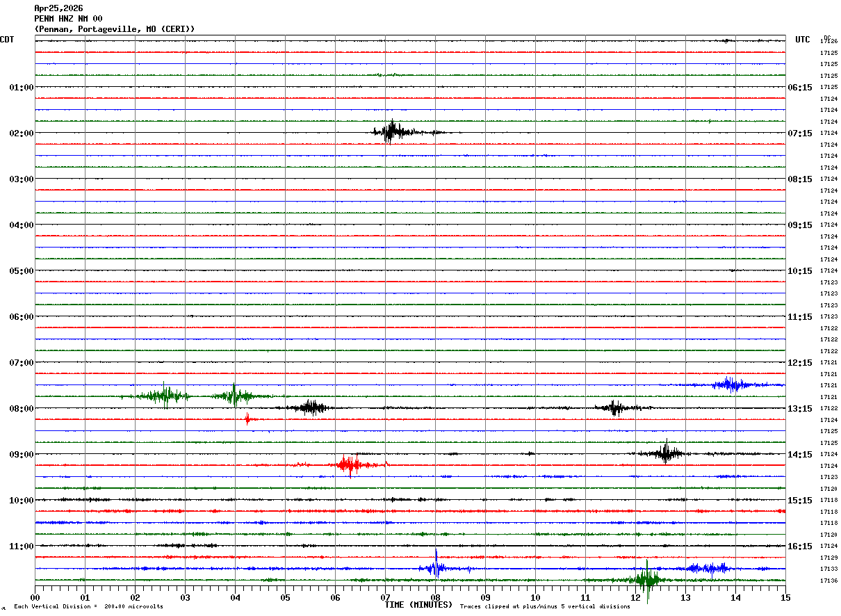This screenshot has width=841, height=616.
Task: Click the Each Vertical Division = 200.00 microvolts note
Action: click(88, 607)
